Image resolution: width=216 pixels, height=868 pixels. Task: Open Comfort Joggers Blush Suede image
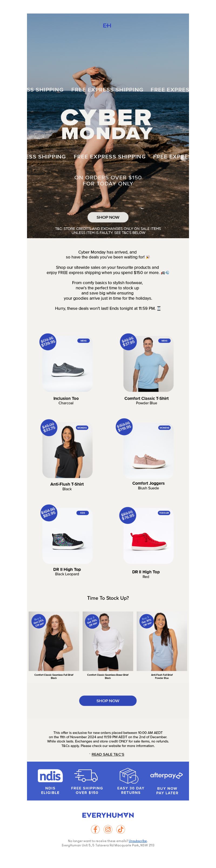tap(148, 450)
